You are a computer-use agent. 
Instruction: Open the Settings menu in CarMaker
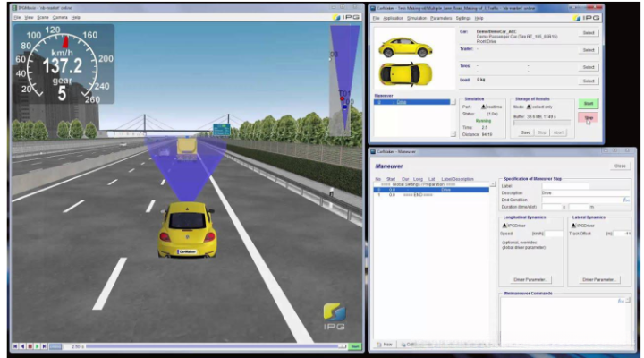tap(463, 18)
